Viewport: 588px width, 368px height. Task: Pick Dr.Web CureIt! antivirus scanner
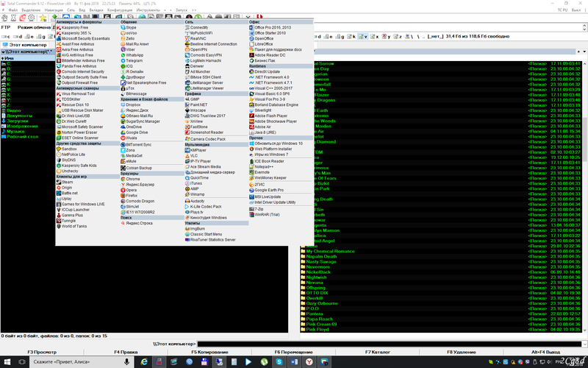tap(71, 121)
